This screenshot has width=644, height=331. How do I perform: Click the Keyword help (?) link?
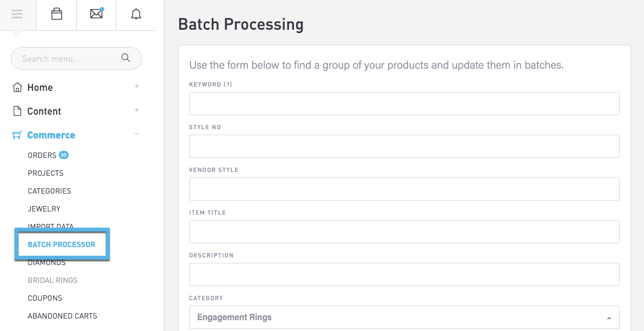pyautogui.click(x=228, y=85)
